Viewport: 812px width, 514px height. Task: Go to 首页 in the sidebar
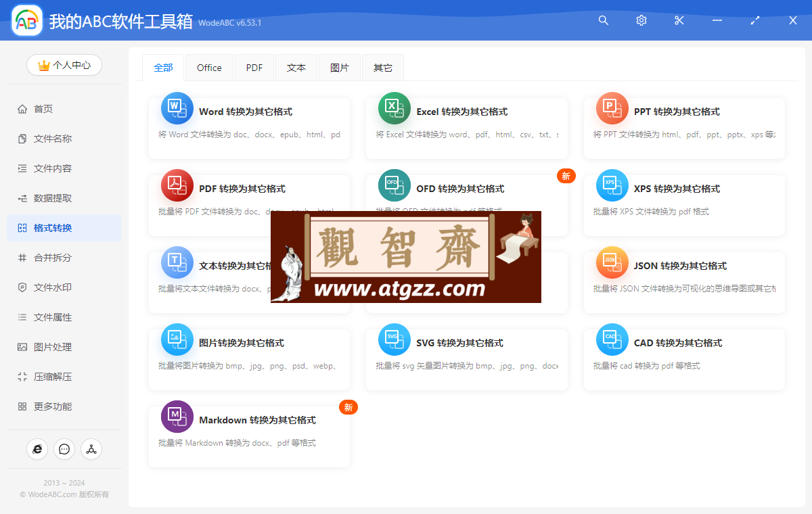64,109
